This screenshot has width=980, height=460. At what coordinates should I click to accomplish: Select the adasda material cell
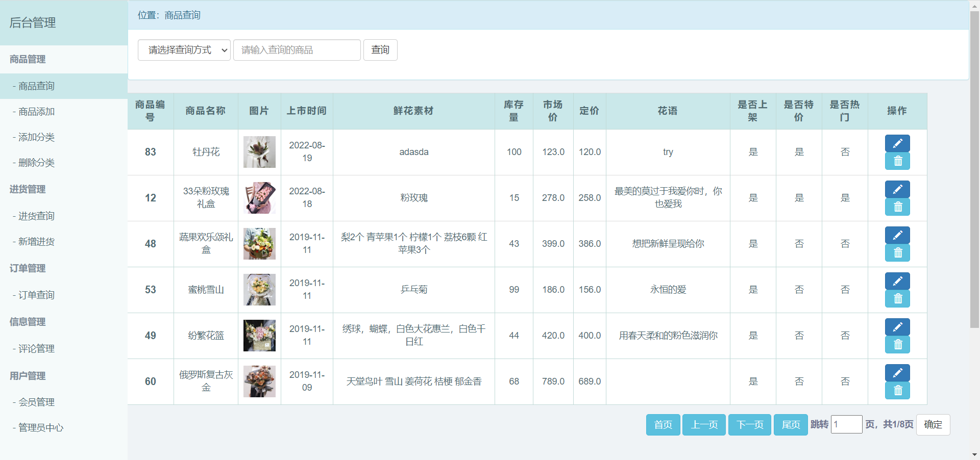click(414, 152)
